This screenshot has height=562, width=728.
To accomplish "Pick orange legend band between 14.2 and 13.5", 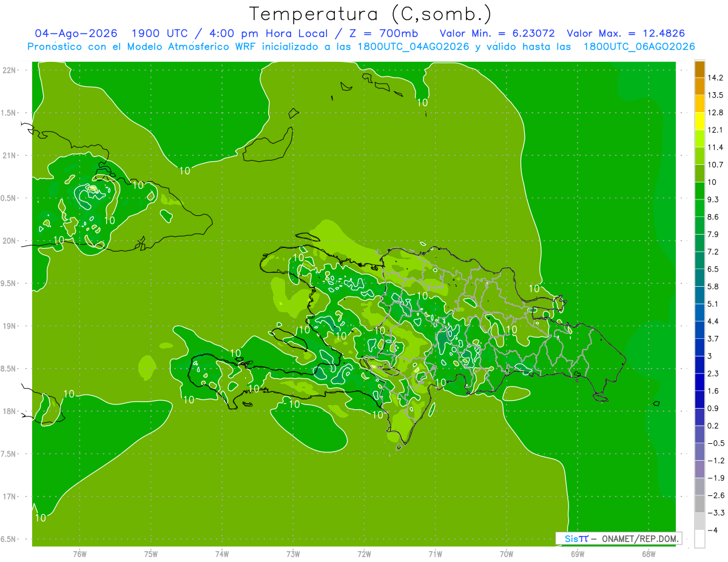I will coord(699,86).
